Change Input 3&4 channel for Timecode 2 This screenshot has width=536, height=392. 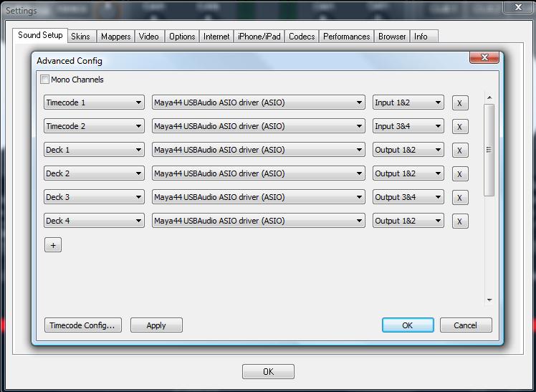(408, 125)
